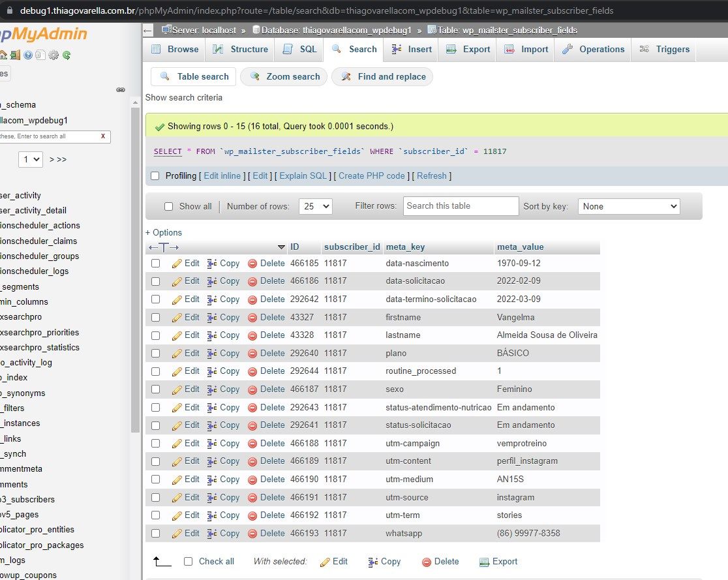Click the Explain SQL link
The image size is (728, 580).
point(303,176)
